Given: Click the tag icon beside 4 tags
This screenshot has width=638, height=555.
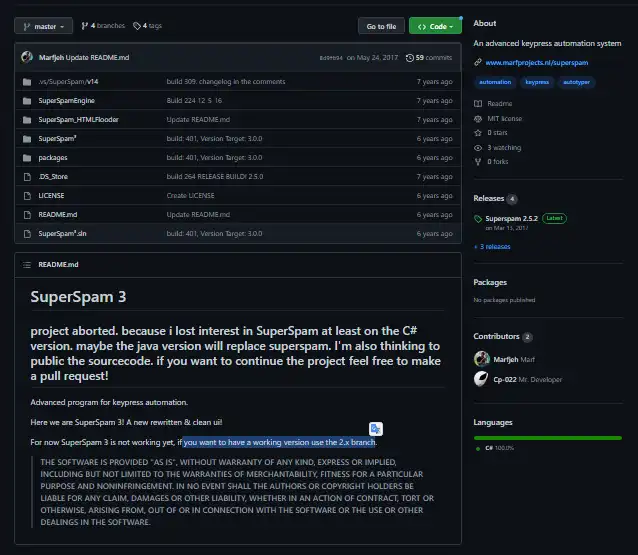Looking at the screenshot, I should (137, 26).
